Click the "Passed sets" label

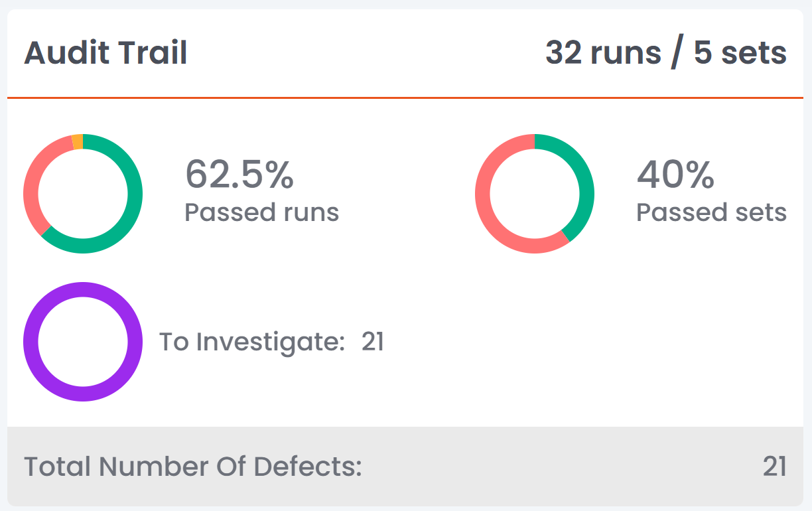coord(711,212)
